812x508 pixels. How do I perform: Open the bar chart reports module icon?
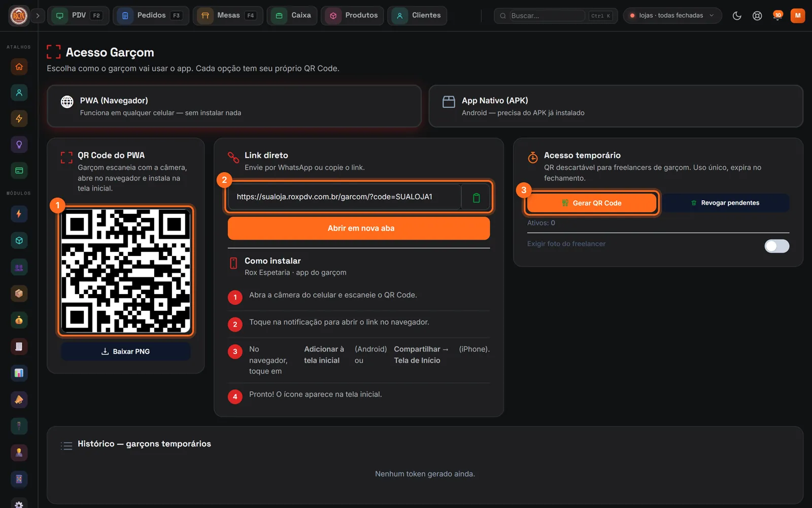pos(19,373)
